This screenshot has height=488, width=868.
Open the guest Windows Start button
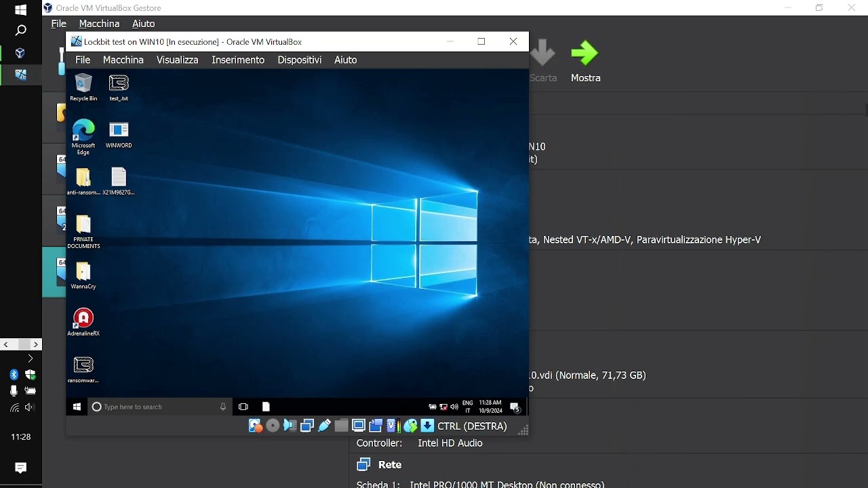77,407
